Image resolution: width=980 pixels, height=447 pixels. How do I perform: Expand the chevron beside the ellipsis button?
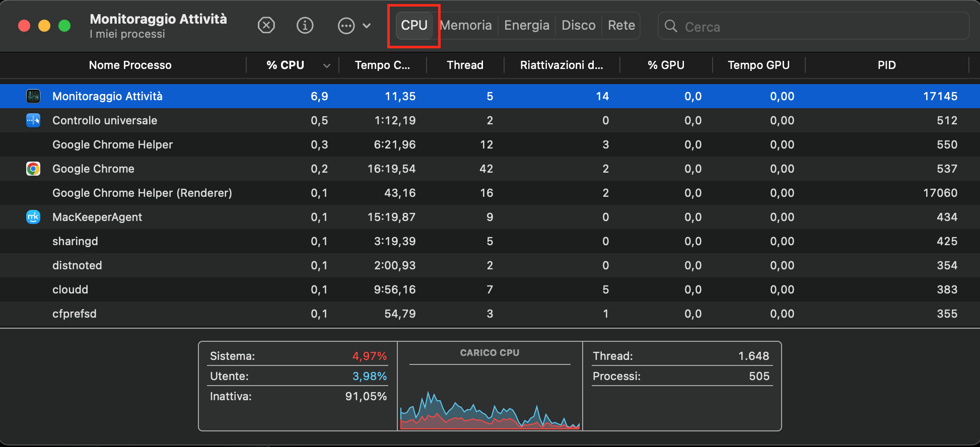coord(367,26)
